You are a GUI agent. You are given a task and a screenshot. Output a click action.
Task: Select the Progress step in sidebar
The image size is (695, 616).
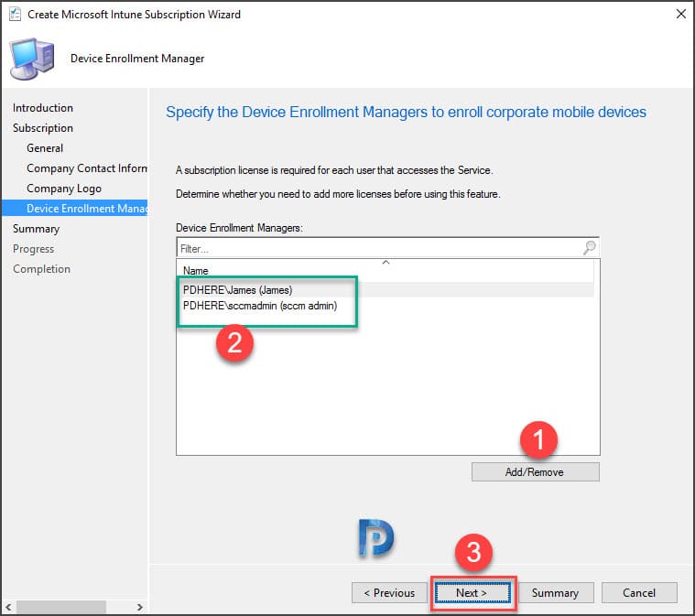[33, 249]
